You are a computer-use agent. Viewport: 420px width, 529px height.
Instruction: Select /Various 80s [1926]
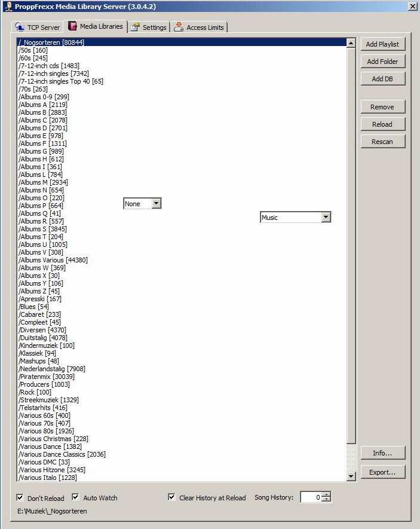[x=182, y=431]
